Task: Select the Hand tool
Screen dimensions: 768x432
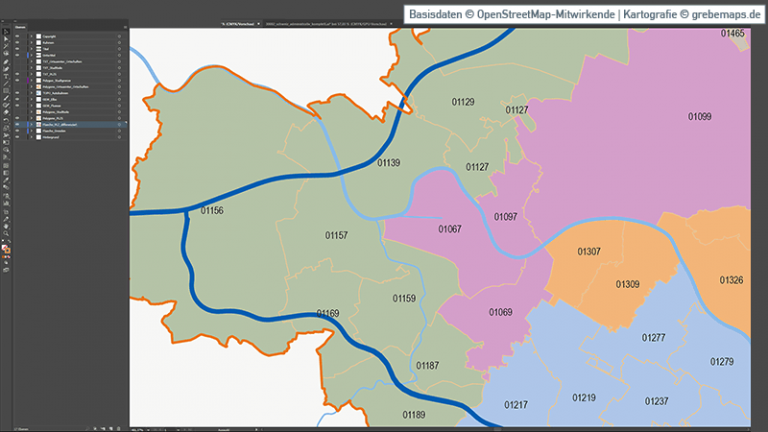Action: point(5,225)
